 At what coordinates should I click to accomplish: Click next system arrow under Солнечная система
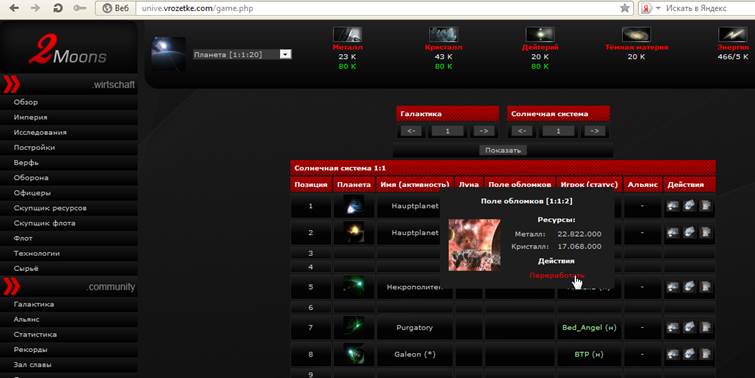595,131
